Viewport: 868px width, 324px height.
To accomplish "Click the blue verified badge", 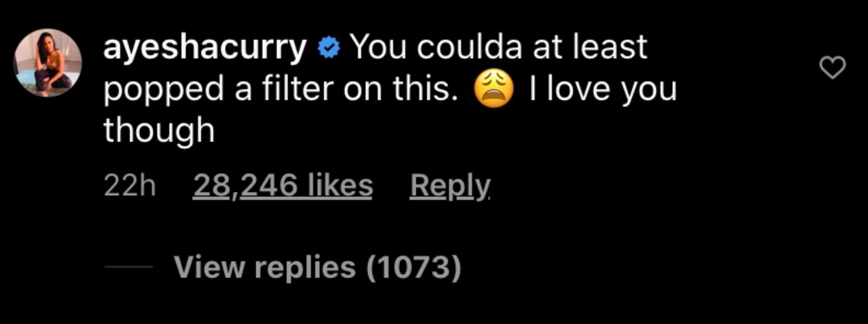I will [x=329, y=48].
